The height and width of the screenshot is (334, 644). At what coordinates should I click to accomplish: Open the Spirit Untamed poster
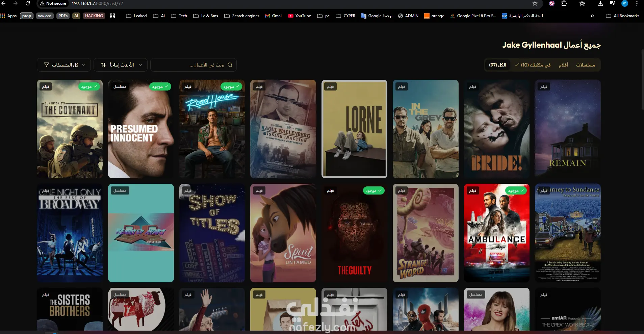283,233
